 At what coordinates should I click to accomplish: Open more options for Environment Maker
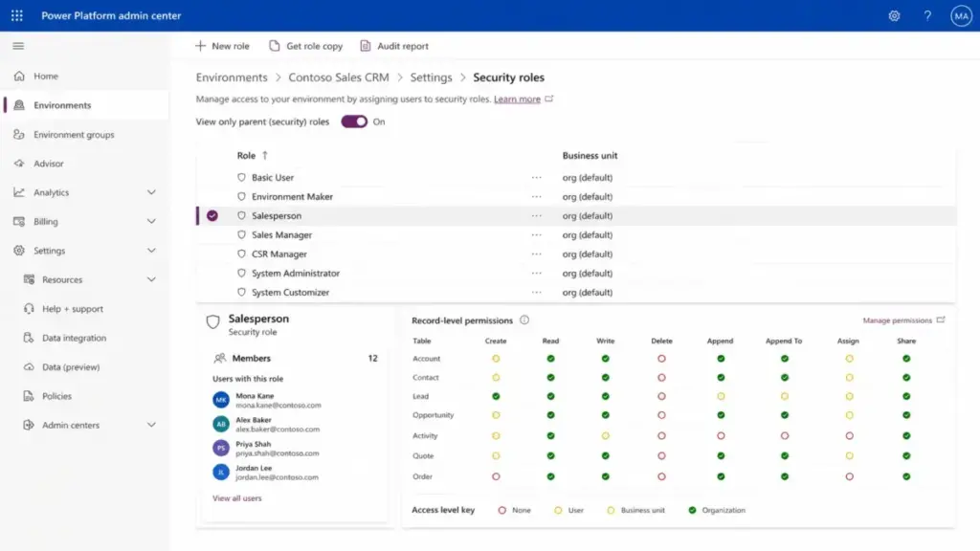[x=536, y=196]
